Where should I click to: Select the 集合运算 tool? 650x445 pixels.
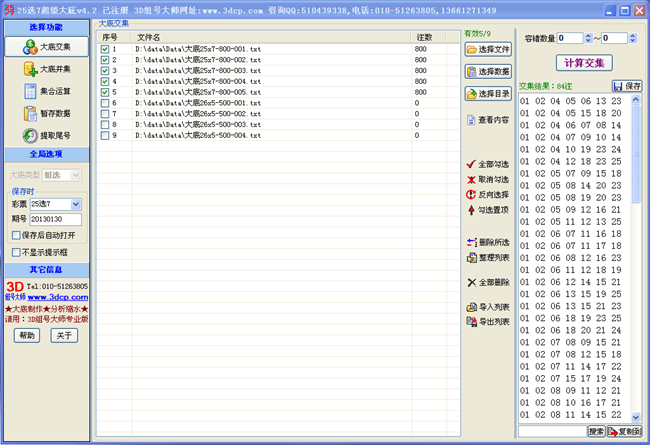pos(47,92)
